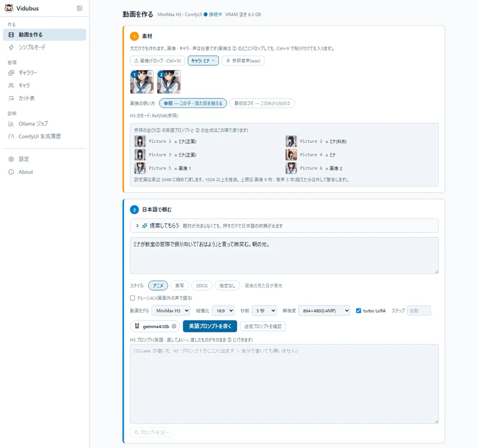Open キャラ in the sidebar
Viewport: 478px width, 448px height.
point(44,86)
